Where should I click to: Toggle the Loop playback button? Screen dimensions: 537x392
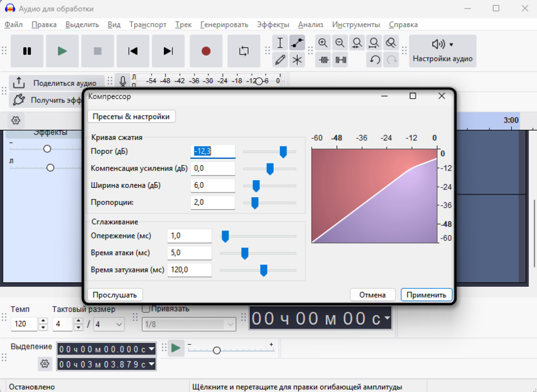pyautogui.click(x=244, y=51)
